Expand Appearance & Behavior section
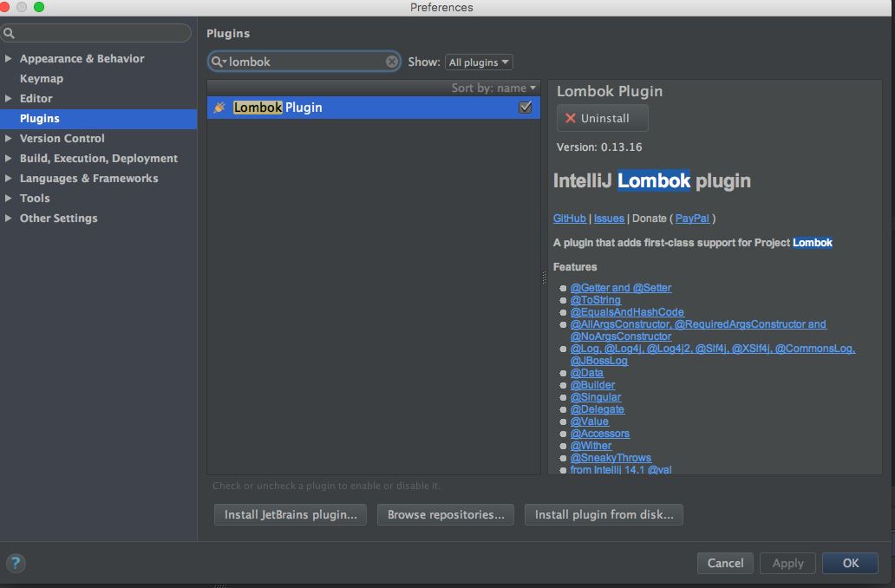 8,58
